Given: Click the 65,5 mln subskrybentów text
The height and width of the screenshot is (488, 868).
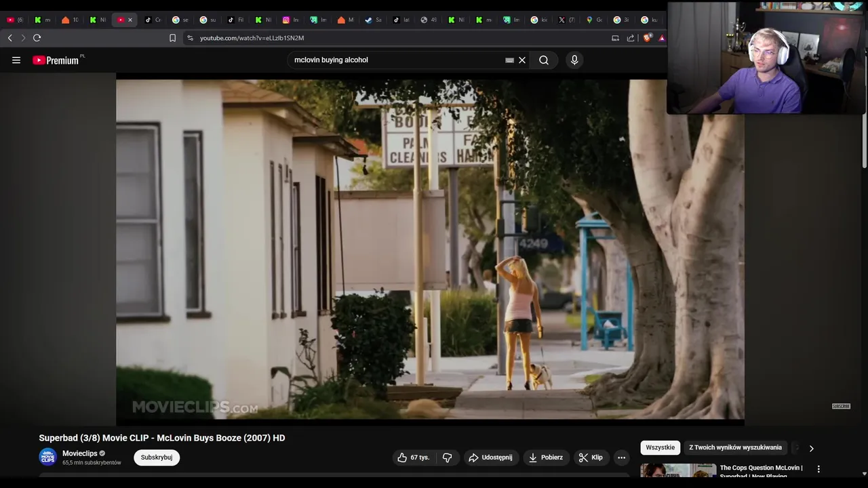Looking at the screenshot, I should pos(92,463).
